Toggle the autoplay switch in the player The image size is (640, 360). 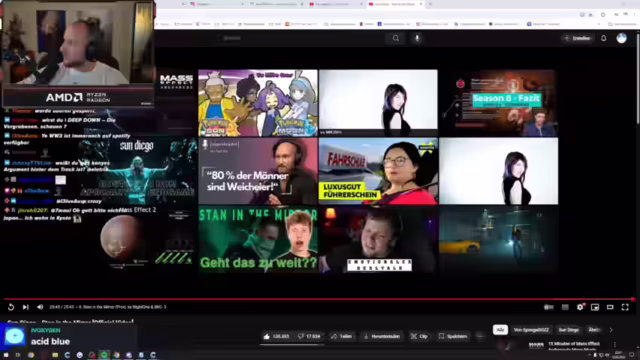(549, 307)
